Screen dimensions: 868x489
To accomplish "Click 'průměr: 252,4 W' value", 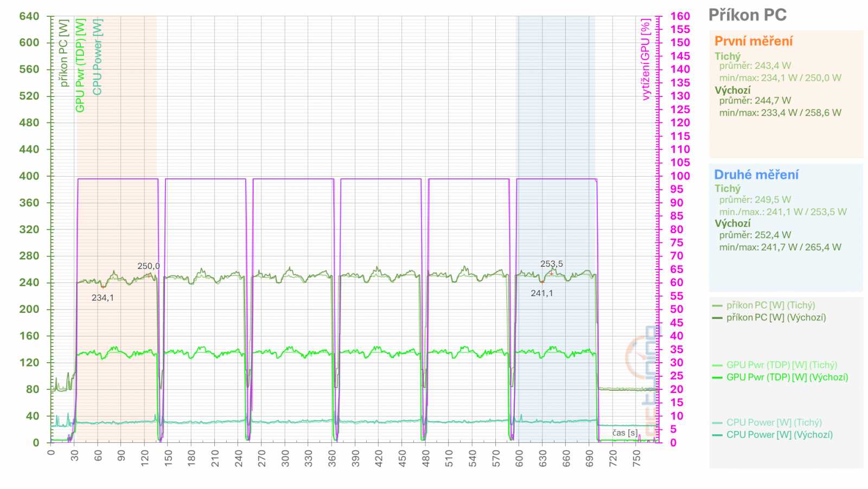I will click(x=755, y=235).
